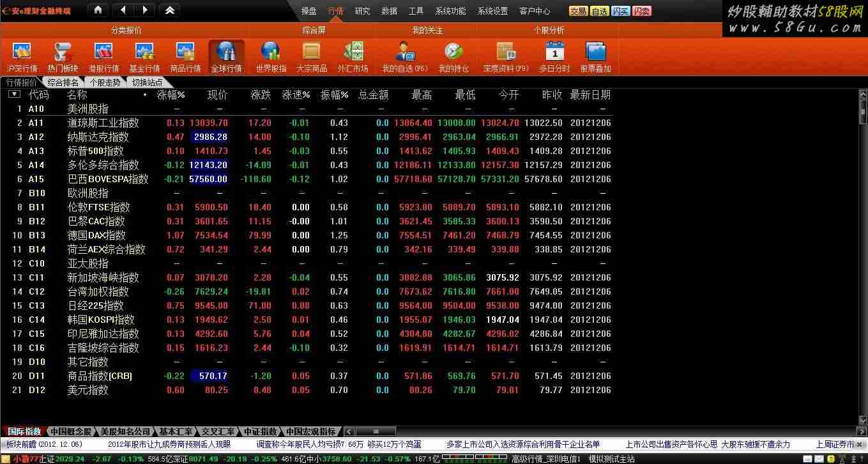Open 客户中心 menu
The image size is (868, 464).
click(535, 11)
